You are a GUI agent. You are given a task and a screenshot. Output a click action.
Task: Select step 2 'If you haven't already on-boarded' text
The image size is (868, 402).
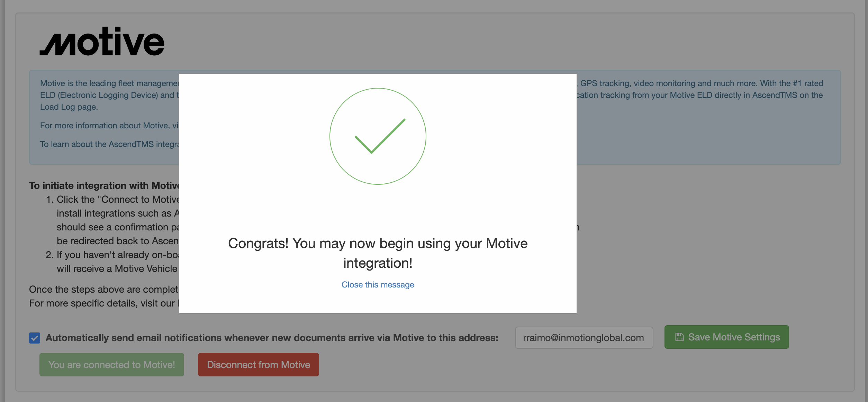pyautogui.click(x=118, y=255)
